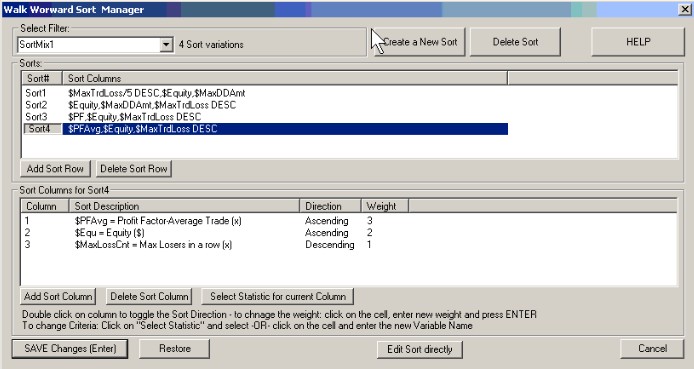Click the Sort Columns header in the Sorts list

pyautogui.click(x=285, y=78)
